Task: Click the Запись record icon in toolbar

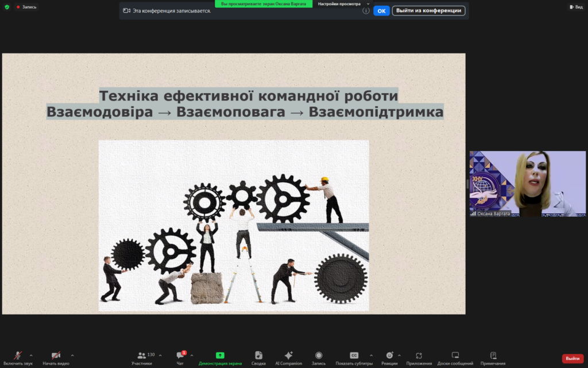Action: (318, 356)
